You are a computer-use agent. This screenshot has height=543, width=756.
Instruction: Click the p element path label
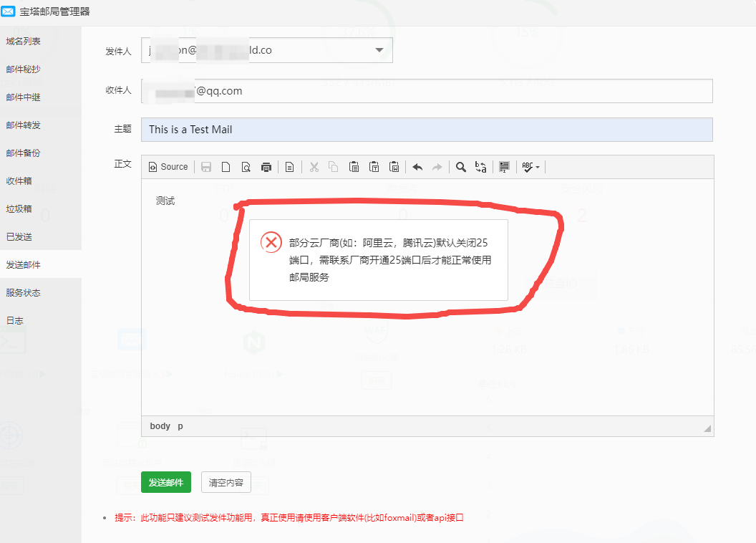180,426
